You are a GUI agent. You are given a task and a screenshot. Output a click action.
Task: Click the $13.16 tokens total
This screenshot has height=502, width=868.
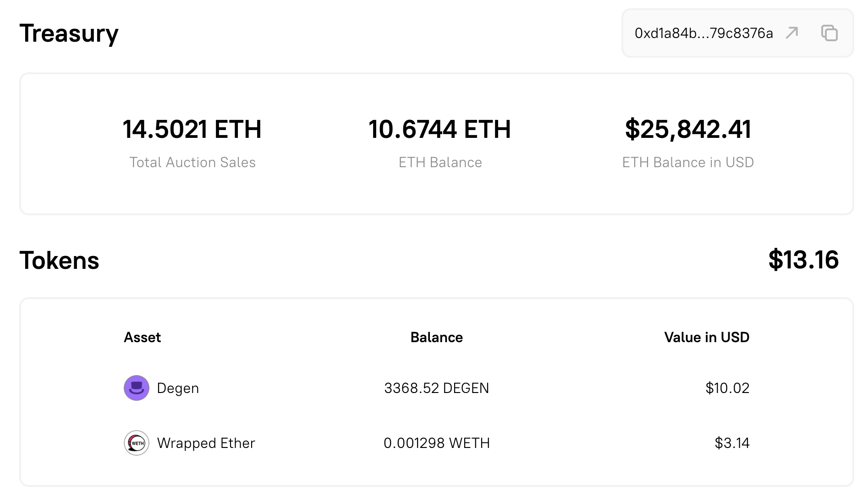[x=803, y=260]
